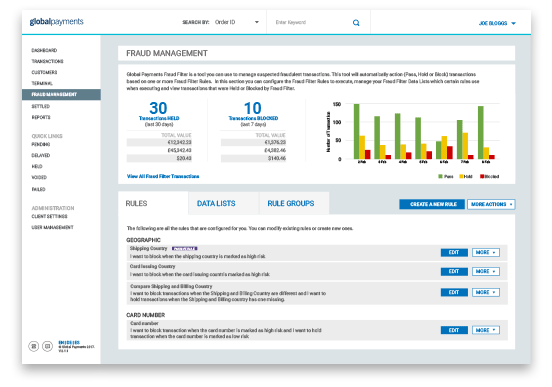Click the circular chat icon in sidebar footer
Screen dimensions: 552x387
[x=48, y=347]
